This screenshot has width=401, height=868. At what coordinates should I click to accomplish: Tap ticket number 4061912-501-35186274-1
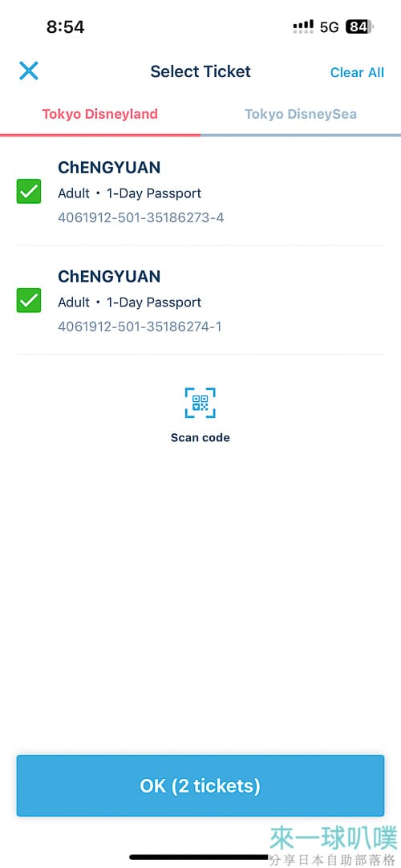[x=140, y=327]
